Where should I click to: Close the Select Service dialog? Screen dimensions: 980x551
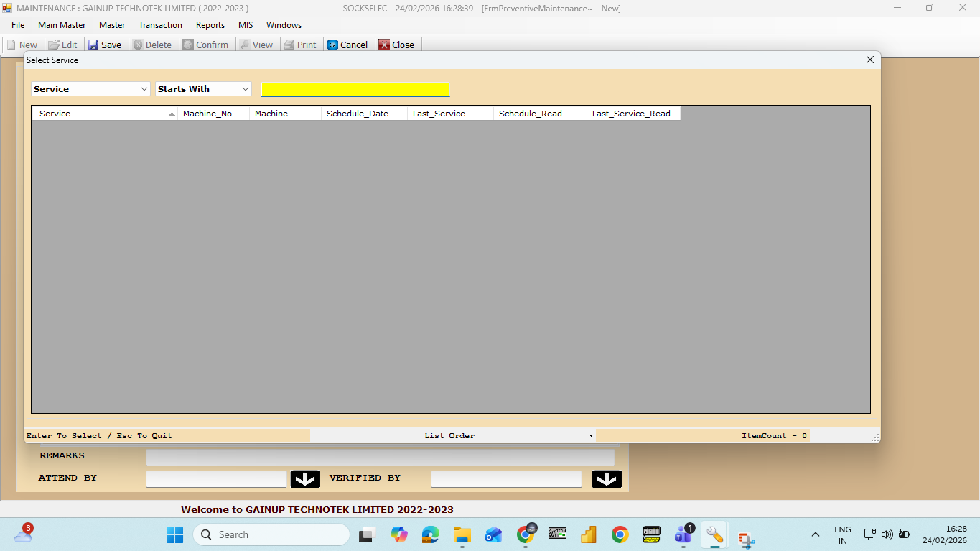pyautogui.click(x=870, y=60)
